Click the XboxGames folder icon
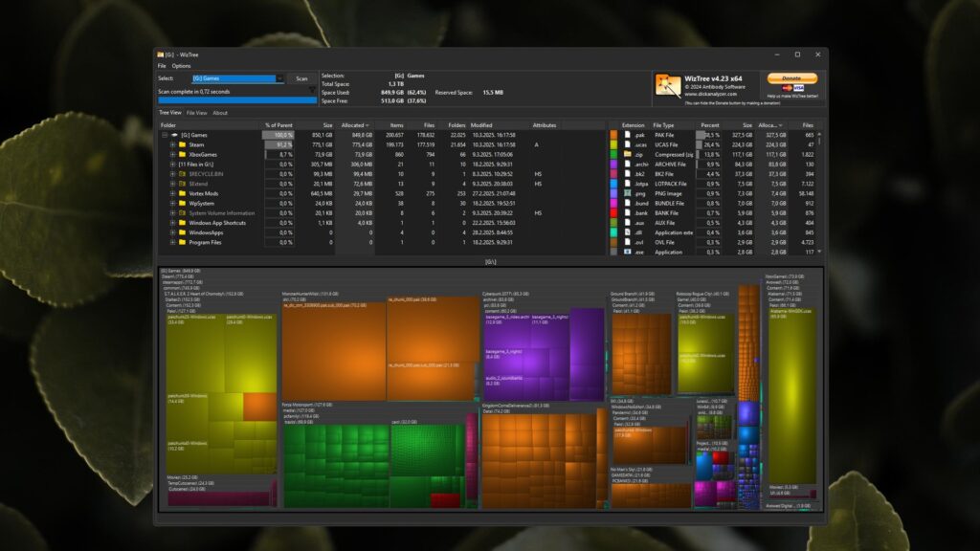 [x=183, y=154]
